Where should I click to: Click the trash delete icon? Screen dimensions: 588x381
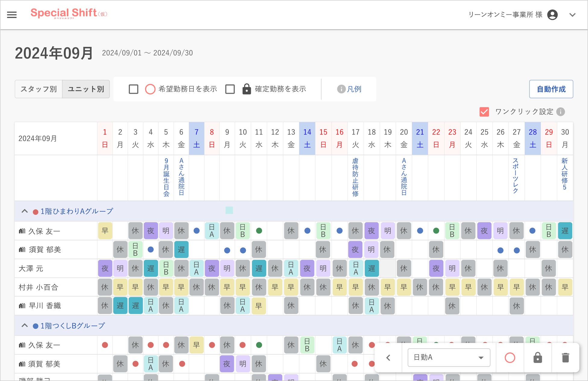tap(565, 358)
